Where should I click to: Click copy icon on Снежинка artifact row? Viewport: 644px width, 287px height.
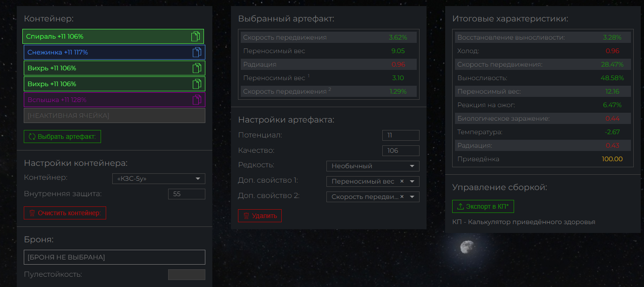coord(197,52)
